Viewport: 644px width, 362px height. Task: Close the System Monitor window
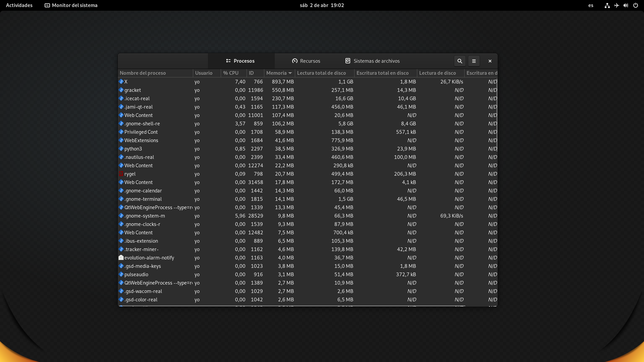coord(490,61)
